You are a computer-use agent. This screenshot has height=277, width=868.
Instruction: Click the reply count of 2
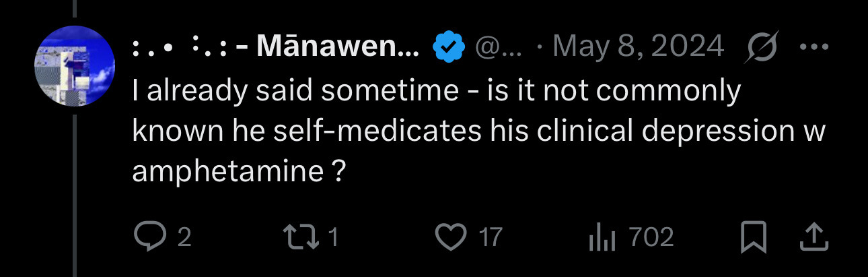click(x=184, y=237)
